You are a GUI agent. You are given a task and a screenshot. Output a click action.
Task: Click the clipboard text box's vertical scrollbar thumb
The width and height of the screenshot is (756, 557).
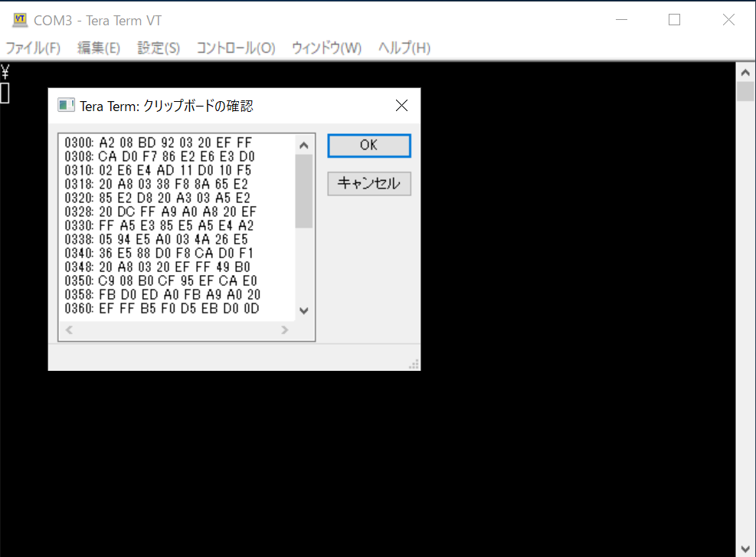[303, 191]
